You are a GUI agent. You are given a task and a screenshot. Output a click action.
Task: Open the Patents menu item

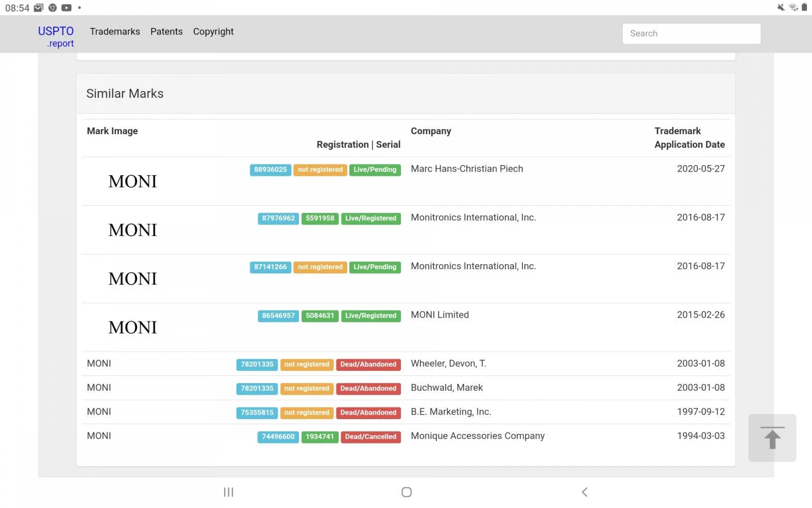[166, 31]
